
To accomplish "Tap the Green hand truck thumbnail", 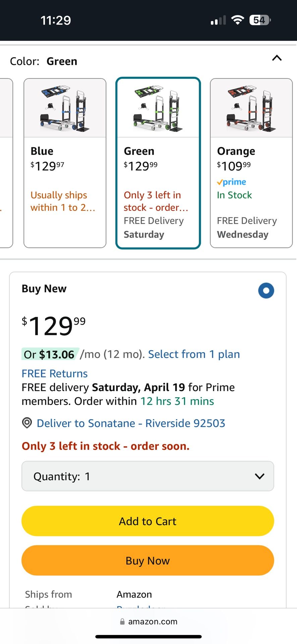I will [158, 108].
